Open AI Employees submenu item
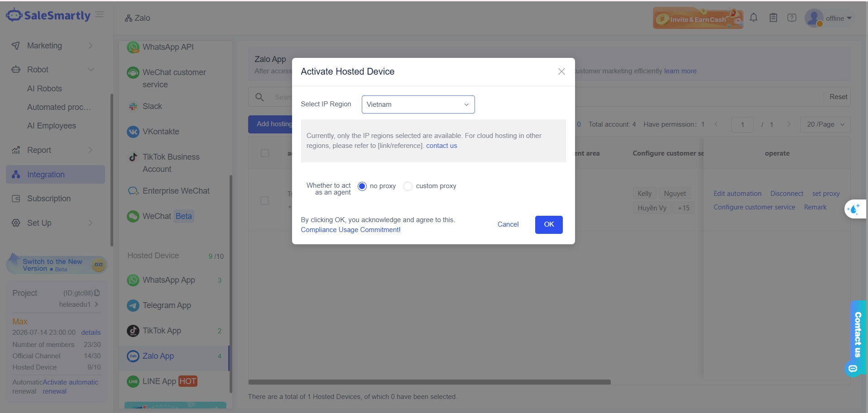This screenshot has height=413, width=868. pos(52,126)
